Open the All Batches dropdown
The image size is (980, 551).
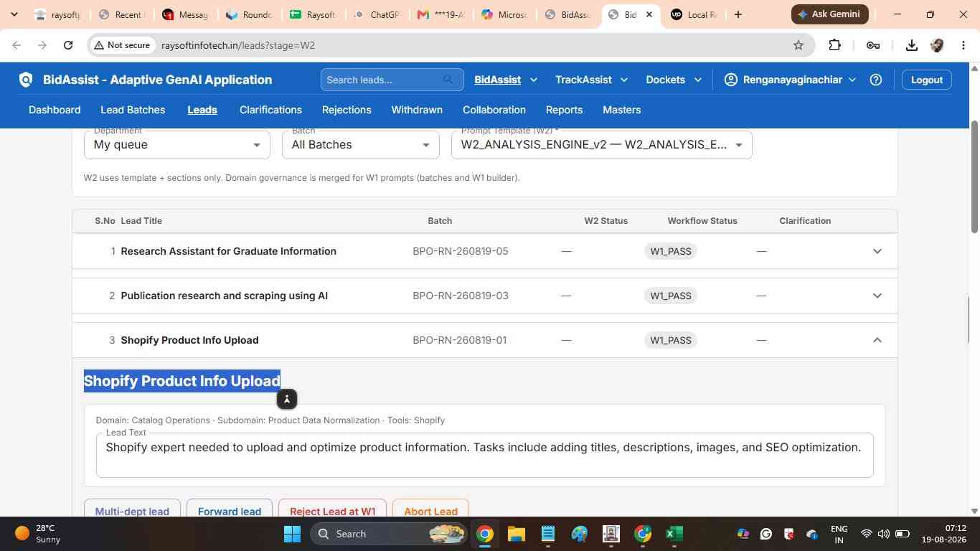pyautogui.click(x=361, y=145)
